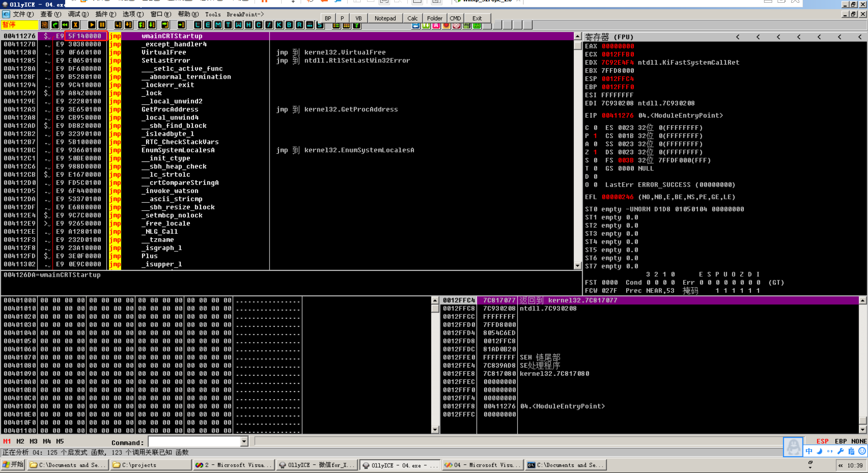Open the 选项(T) menu

coord(133,14)
